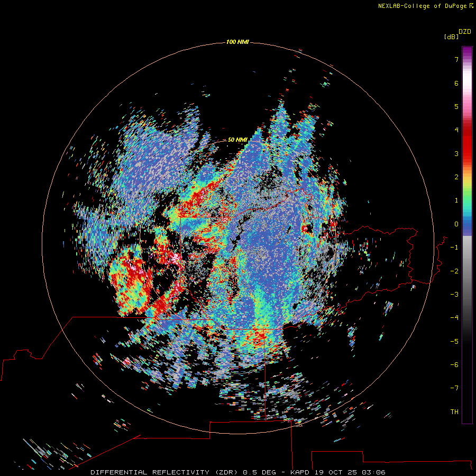Click the 6 dB label on the color scale

[456, 83]
